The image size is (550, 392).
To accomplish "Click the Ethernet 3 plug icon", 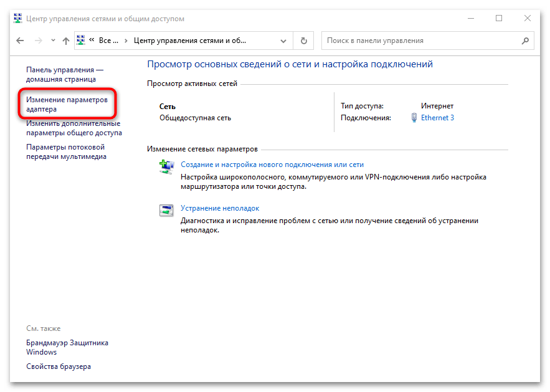I will [x=414, y=118].
